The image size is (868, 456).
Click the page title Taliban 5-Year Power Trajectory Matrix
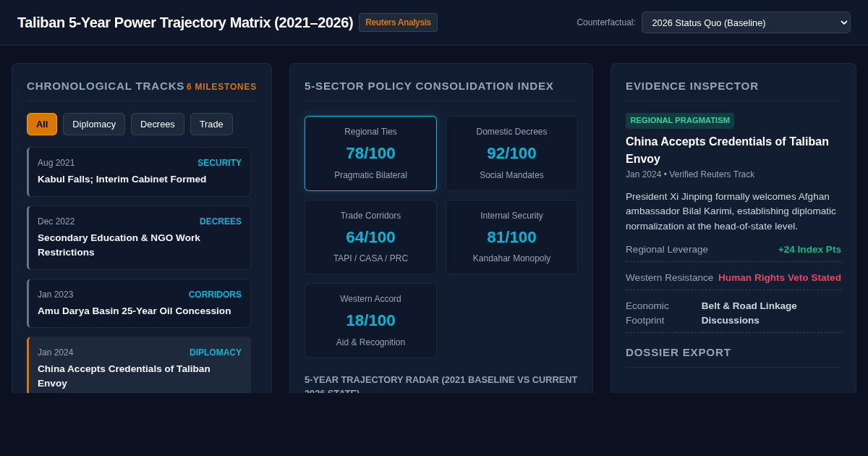coord(185,22)
